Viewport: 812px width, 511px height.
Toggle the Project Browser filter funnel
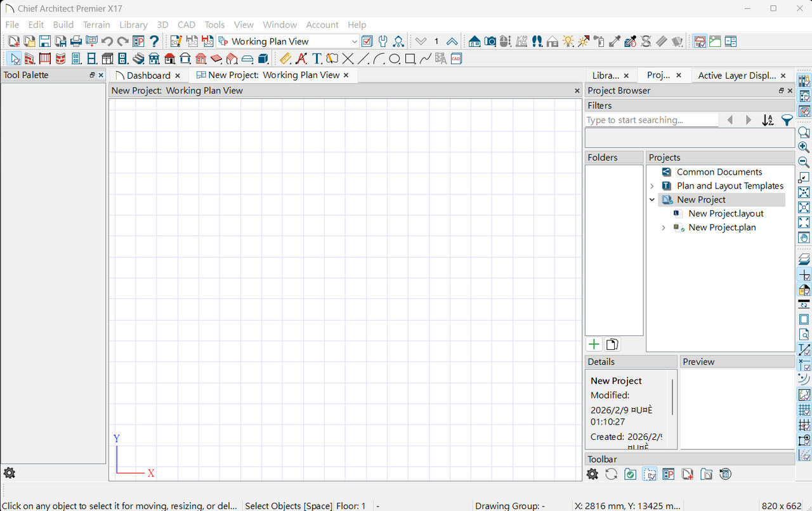787,120
